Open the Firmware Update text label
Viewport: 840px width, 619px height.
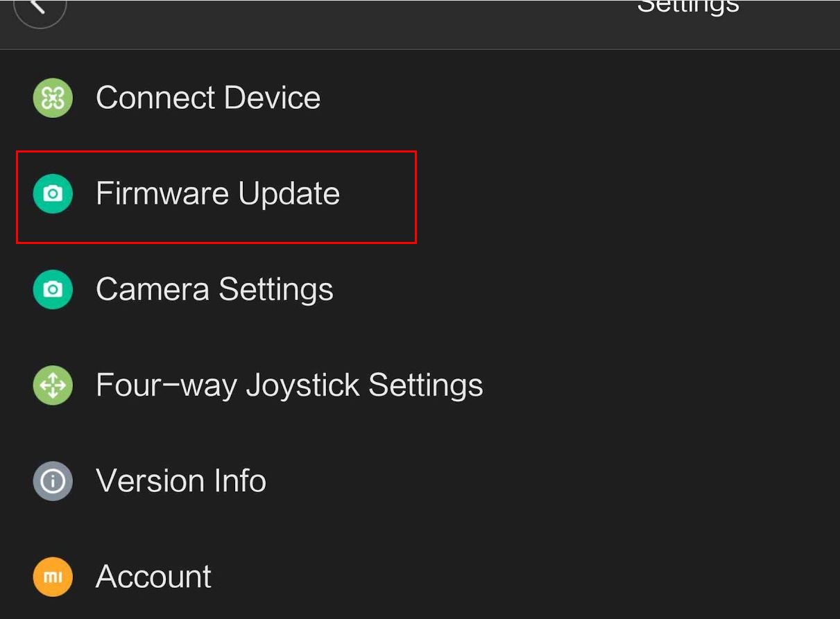click(218, 193)
